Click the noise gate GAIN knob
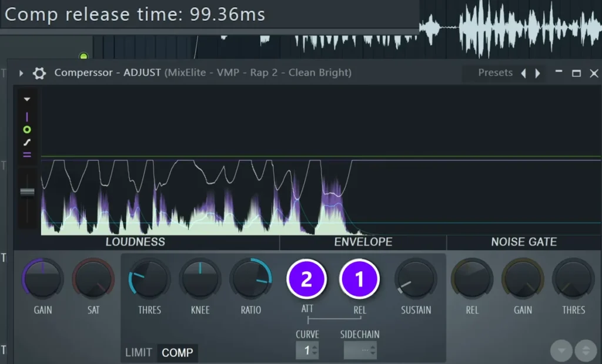This screenshot has height=364, width=602. 523,279
